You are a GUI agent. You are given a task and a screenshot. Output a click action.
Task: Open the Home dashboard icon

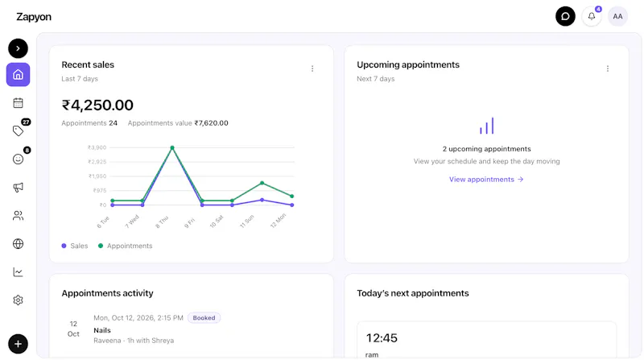point(18,74)
